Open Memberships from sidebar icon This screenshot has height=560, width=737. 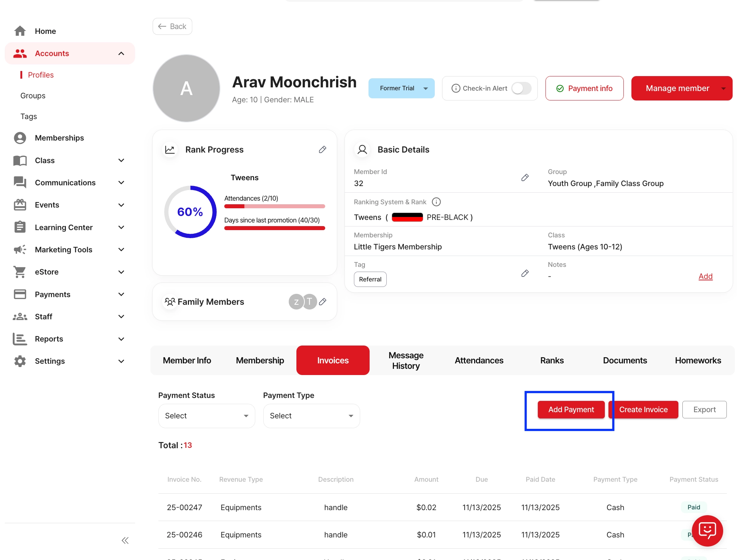click(20, 138)
